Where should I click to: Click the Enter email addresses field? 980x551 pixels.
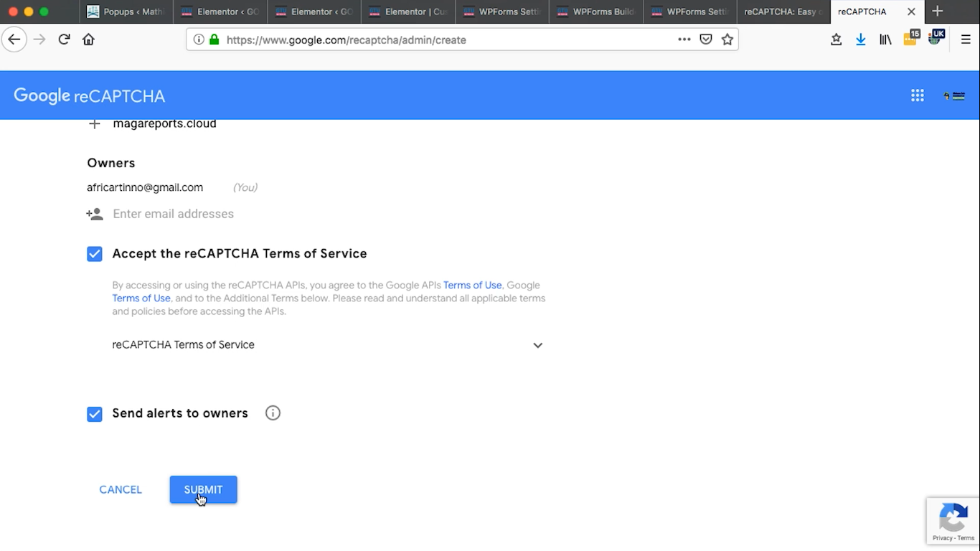(173, 214)
